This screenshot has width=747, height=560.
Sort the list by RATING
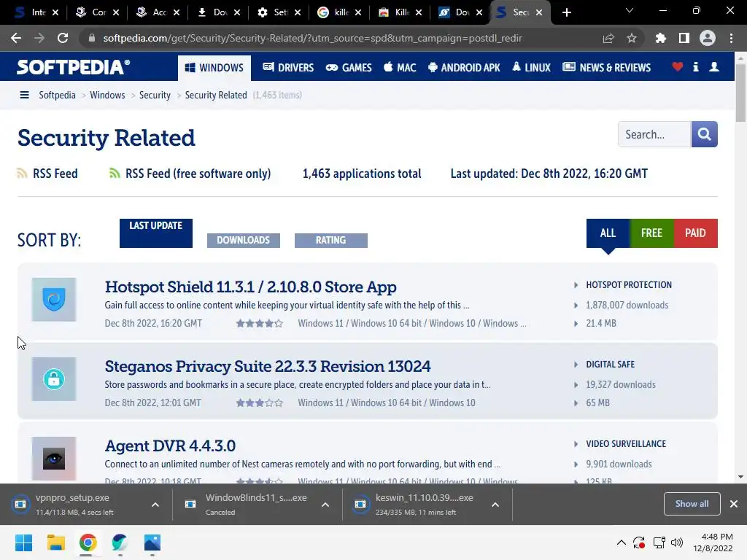pyautogui.click(x=331, y=240)
